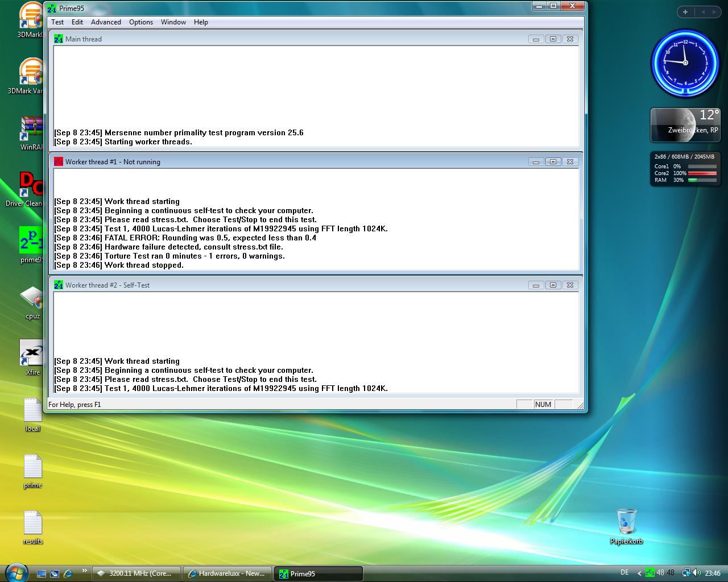Screen dimensions: 728x582
Task: Click Switch between windows quick launch icon
Action: pos(55,573)
